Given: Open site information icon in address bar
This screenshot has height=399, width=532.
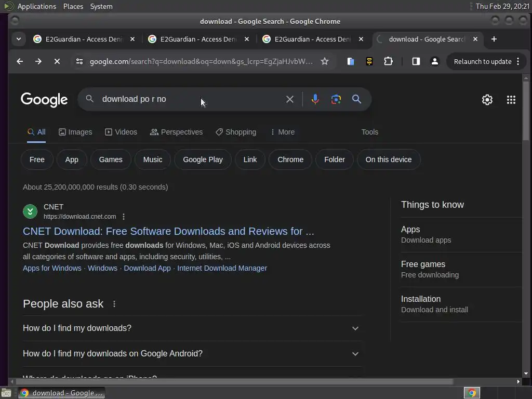Looking at the screenshot, I should (x=79, y=61).
